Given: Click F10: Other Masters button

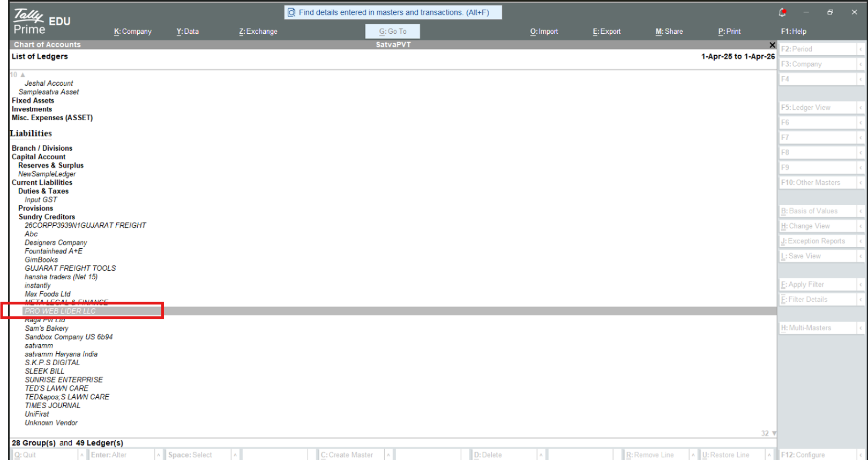Looking at the screenshot, I should [818, 183].
